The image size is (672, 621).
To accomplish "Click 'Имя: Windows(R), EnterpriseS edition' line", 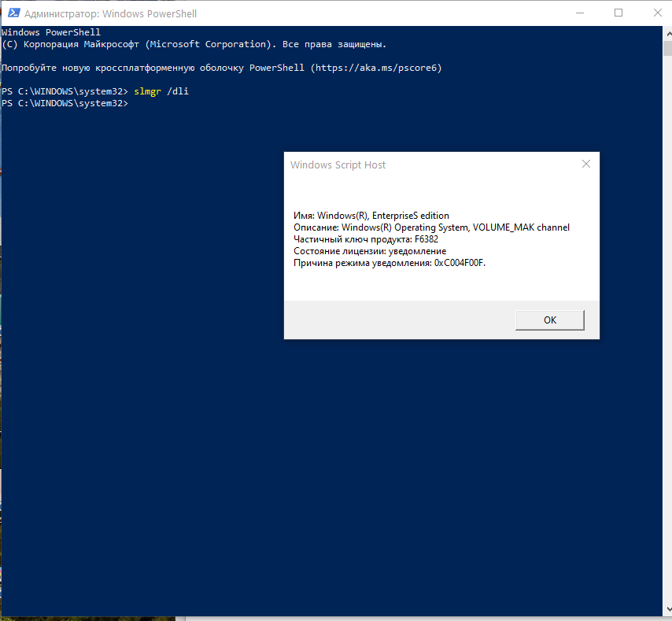I will click(371, 216).
